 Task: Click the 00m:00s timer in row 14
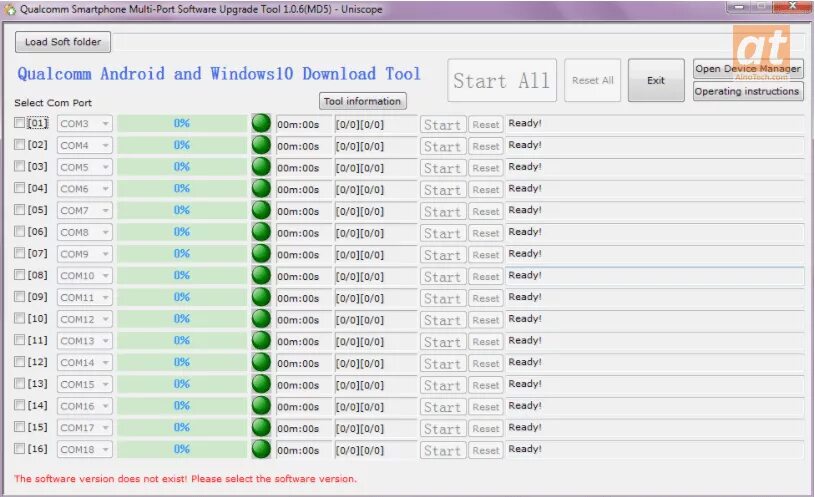[x=304, y=407]
